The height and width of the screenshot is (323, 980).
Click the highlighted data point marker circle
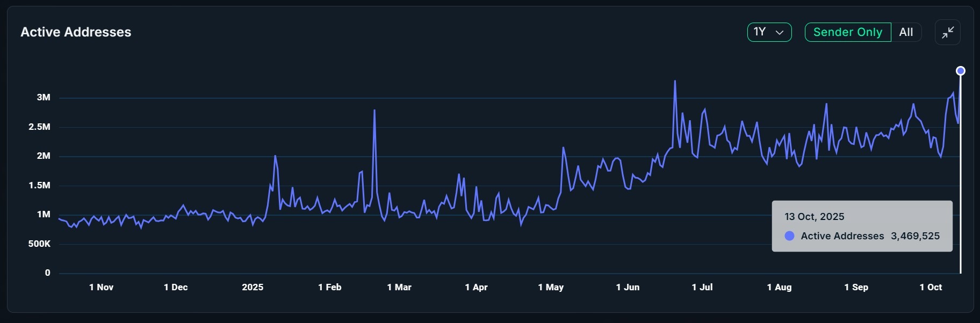(961, 71)
